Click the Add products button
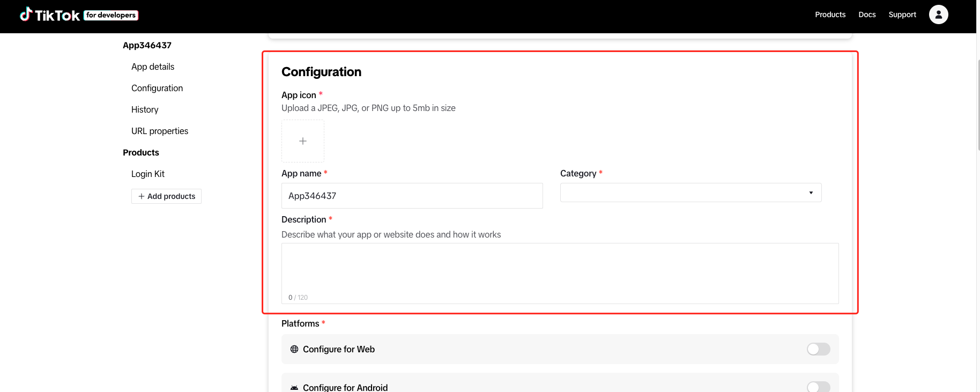980x392 pixels. pyautogui.click(x=166, y=196)
